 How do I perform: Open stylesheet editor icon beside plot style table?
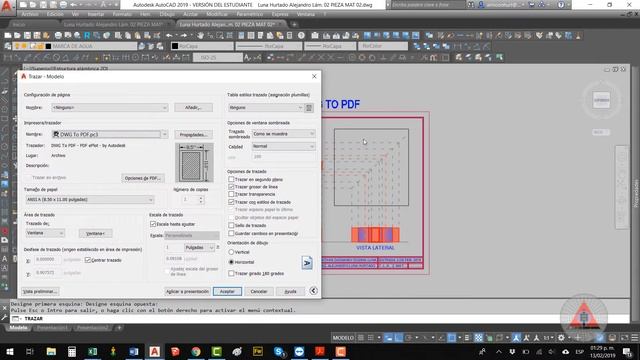coord(309,108)
